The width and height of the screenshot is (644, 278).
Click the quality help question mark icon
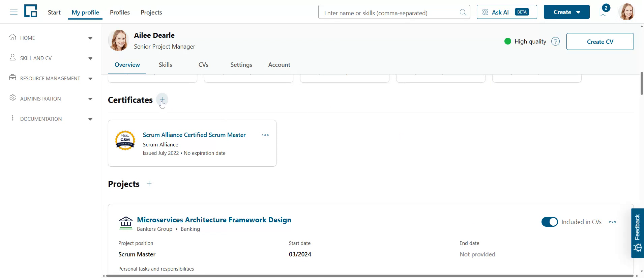[x=555, y=41]
